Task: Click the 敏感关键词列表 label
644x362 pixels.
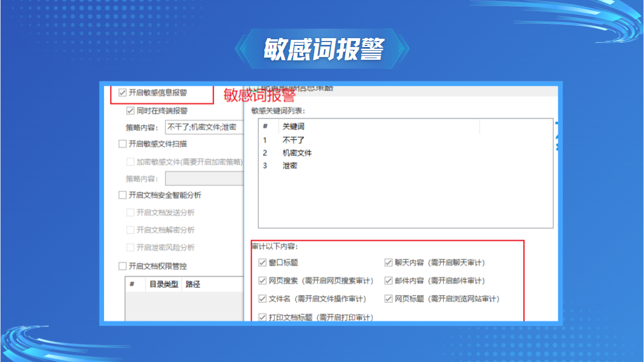Action: (278, 111)
